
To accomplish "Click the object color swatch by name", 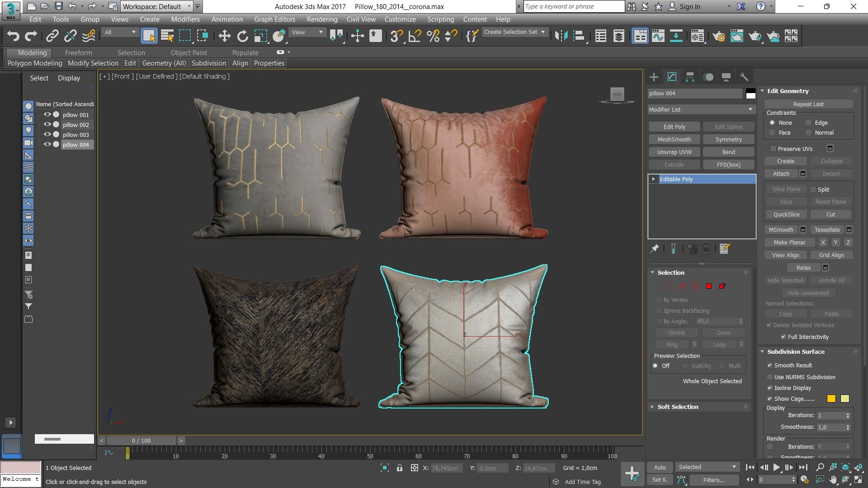I will coord(751,94).
